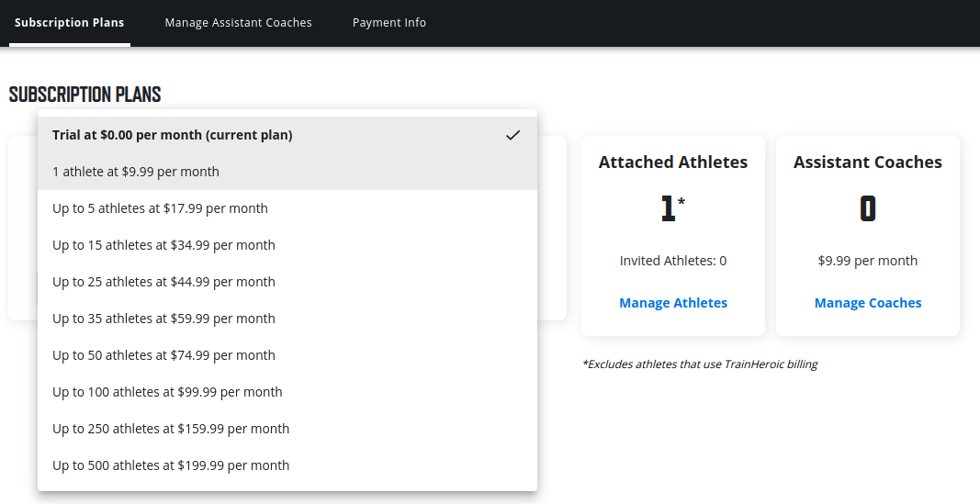The image size is (980, 504).
Task: Click the Manage Athletes link
Action: coord(673,303)
